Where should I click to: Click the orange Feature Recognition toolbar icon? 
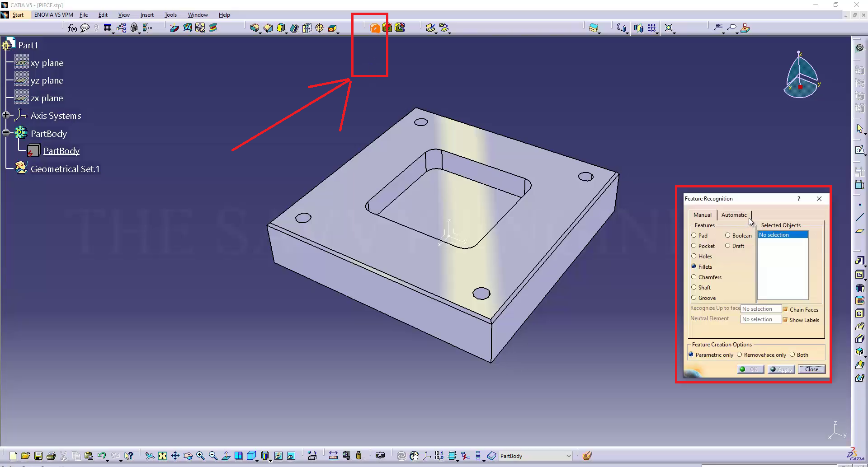(x=375, y=28)
